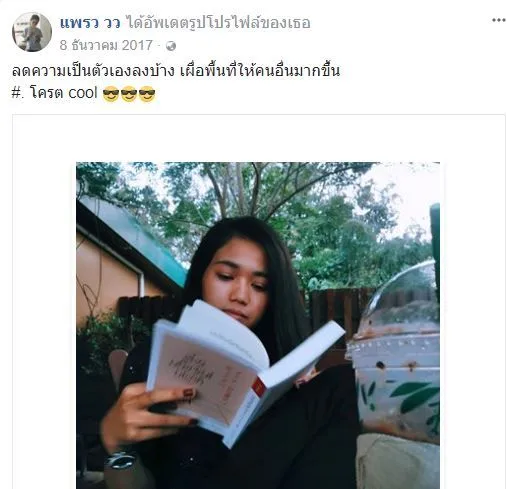
Task: Click the caption line starting with ลดความเป็นตัวเอง
Action: (x=176, y=71)
